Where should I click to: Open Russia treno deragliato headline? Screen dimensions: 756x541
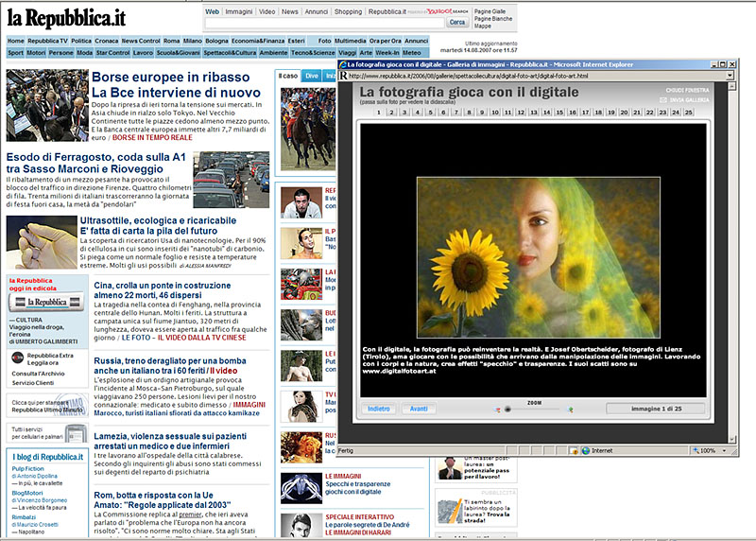[x=170, y=366]
